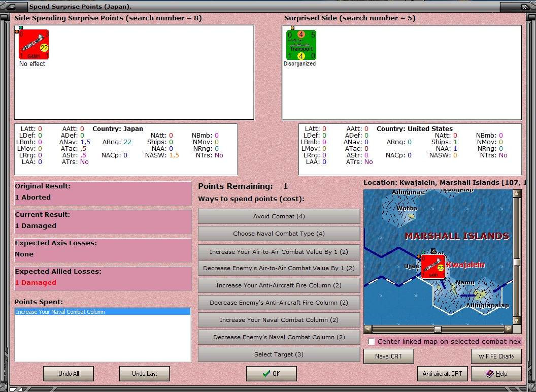Click the G4M1 unit on Kwajalein map
The width and height of the screenshot is (536, 392).
[433, 267]
